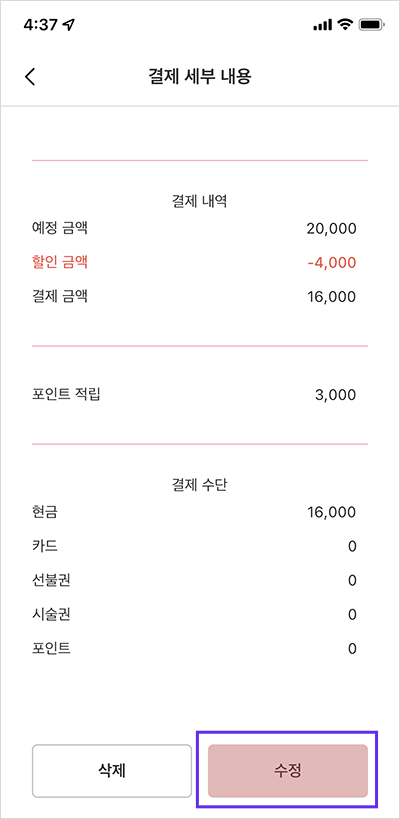Tap the 선불권 payment method label
This screenshot has width=400, height=819.
click(51, 580)
